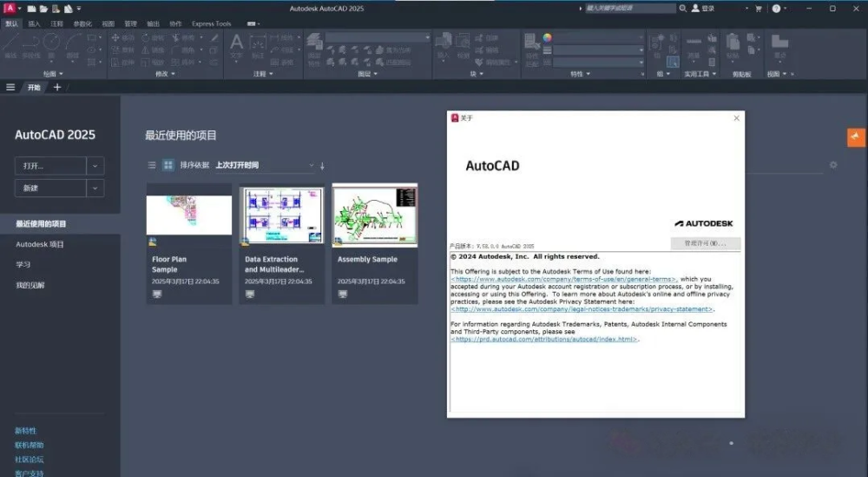Image resolution: width=868 pixels, height=477 pixels.
Task: Click the orange announcement icon at right edge
Action: (x=856, y=136)
